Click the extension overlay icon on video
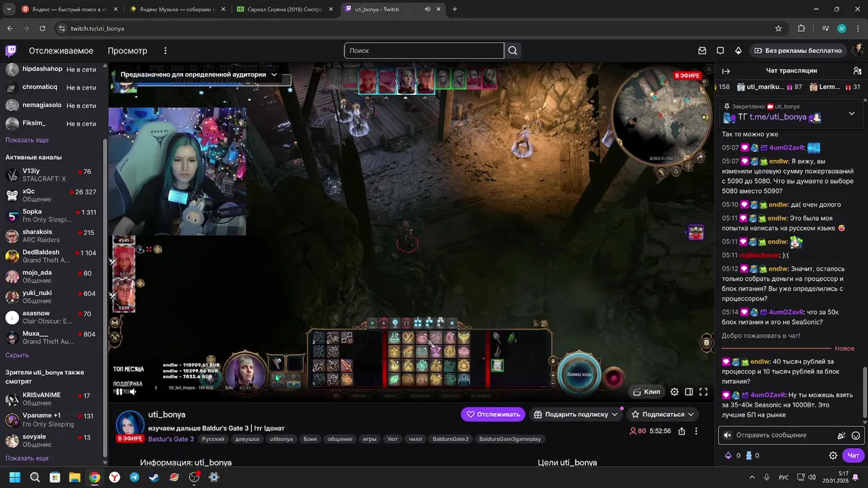Viewport: 868px width, 488px height. pyautogui.click(x=696, y=232)
